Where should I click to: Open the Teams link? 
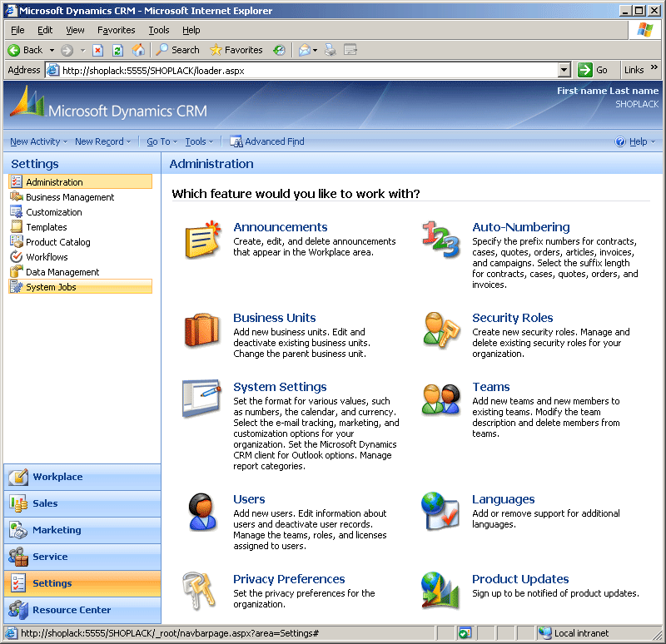pyautogui.click(x=491, y=387)
